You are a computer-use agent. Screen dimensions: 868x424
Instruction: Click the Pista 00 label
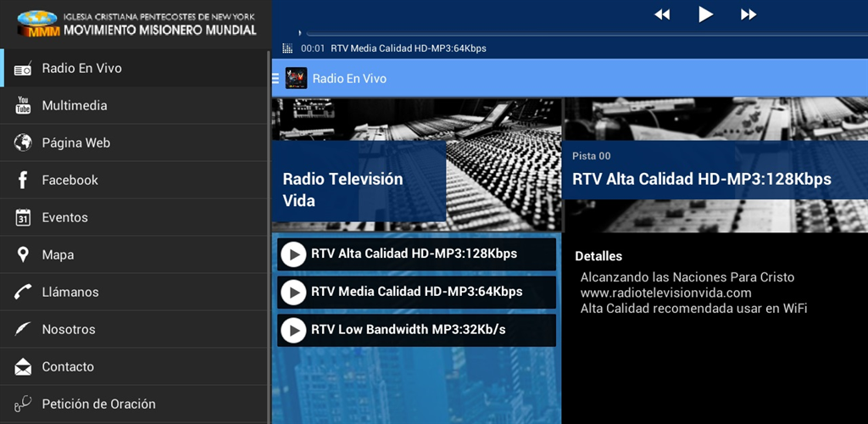[591, 156]
